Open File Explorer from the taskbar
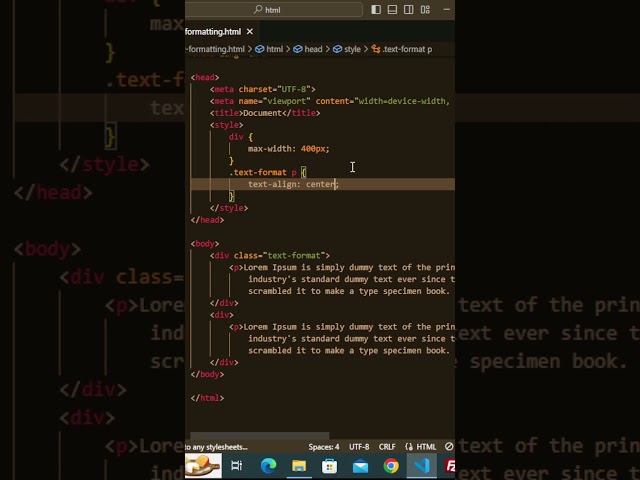 click(x=299, y=466)
